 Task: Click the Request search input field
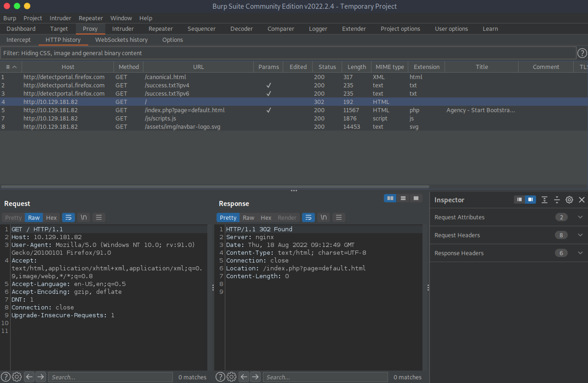110,377
